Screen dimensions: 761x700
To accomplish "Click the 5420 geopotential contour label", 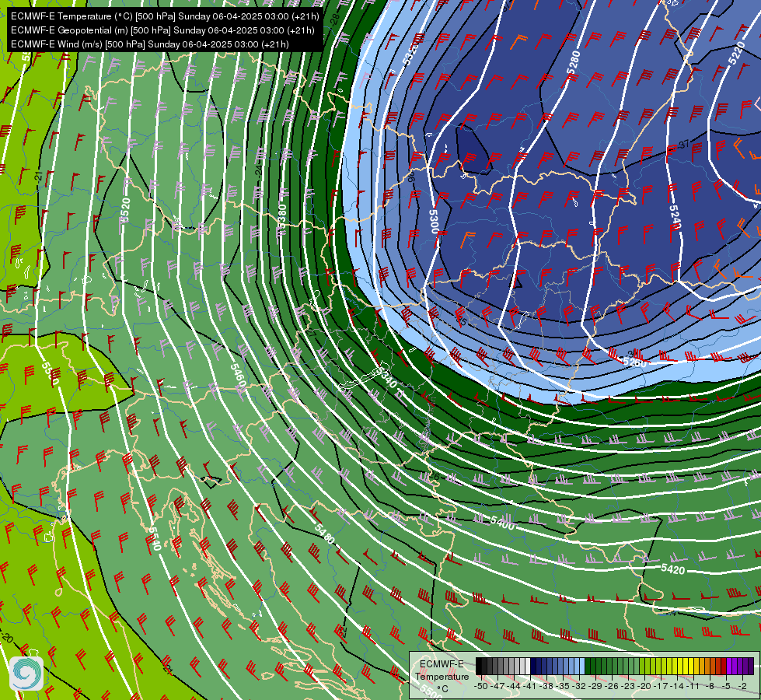I will [672, 569].
